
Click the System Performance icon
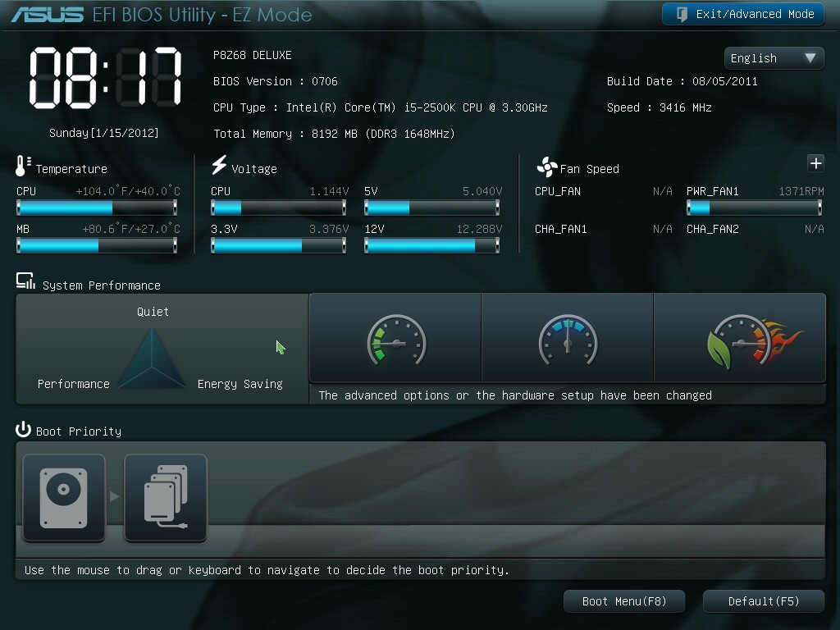click(x=25, y=281)
